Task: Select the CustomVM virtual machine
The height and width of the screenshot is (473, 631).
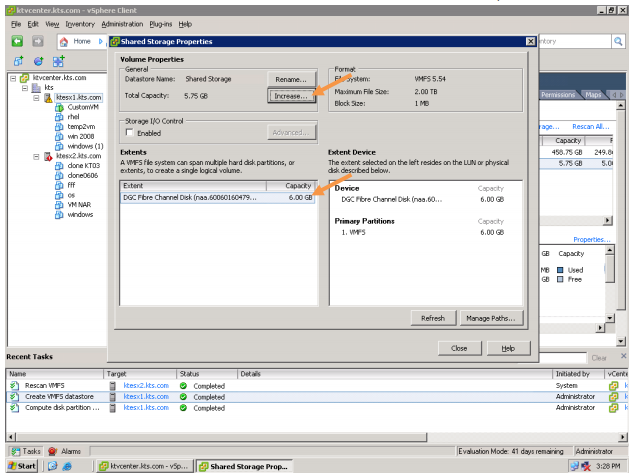Action: tap(82, 106)
